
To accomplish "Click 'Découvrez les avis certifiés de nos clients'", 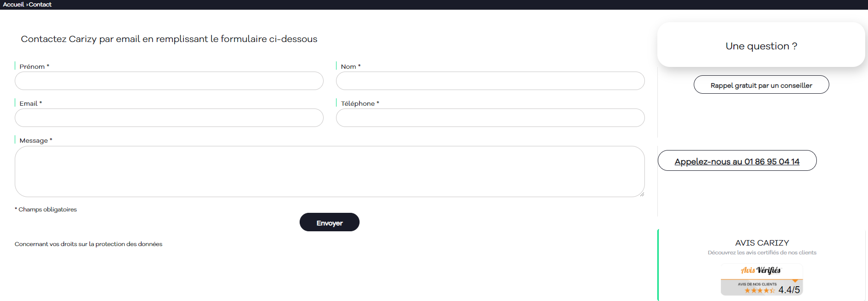I will [x=762, y=253].
